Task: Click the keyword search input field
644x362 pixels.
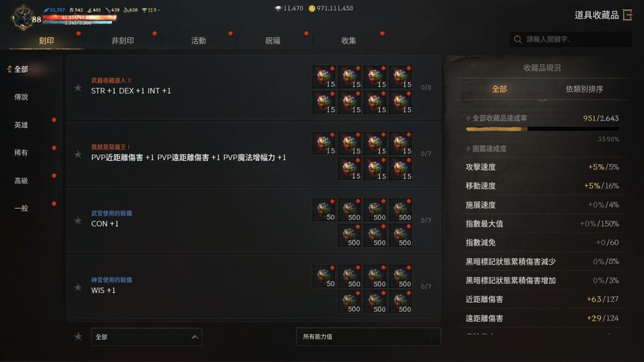Action: click(x=571, y=40)
